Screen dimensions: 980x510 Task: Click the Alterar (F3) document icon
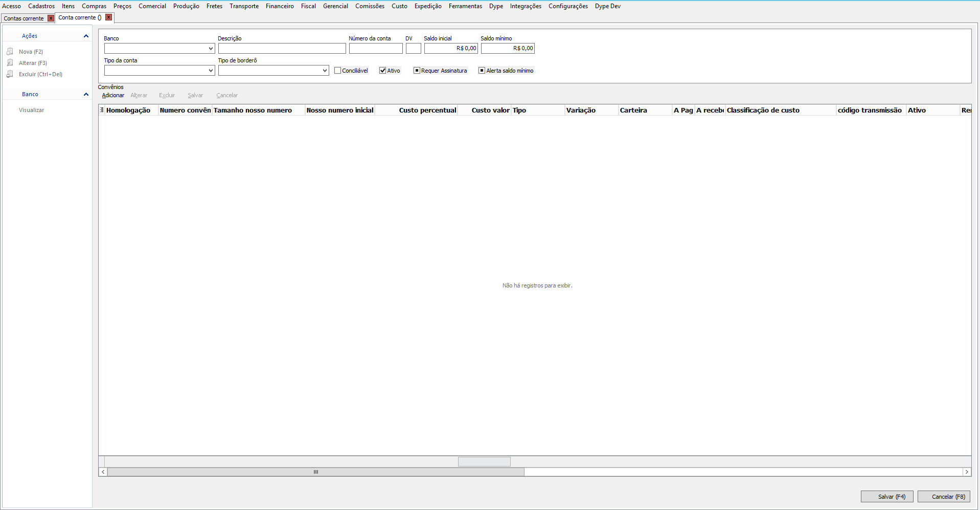coord(10,62)
